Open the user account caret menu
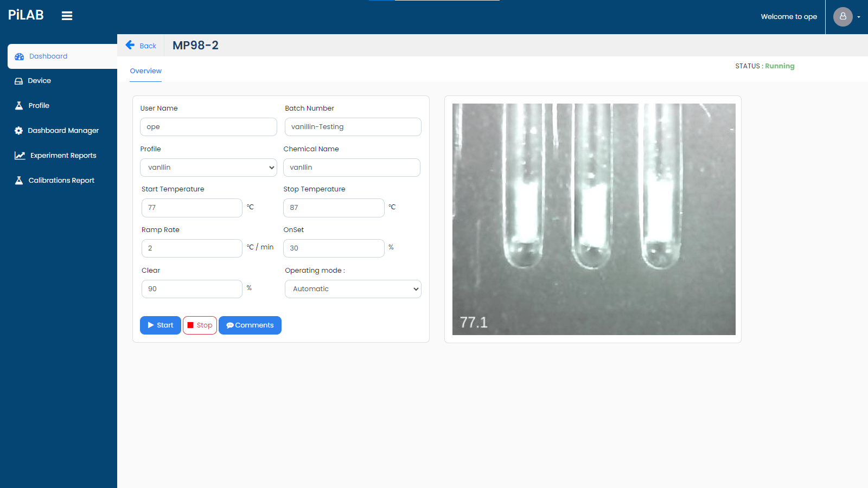This screenshot has height=488, width=868. click(x=859, y=17)
